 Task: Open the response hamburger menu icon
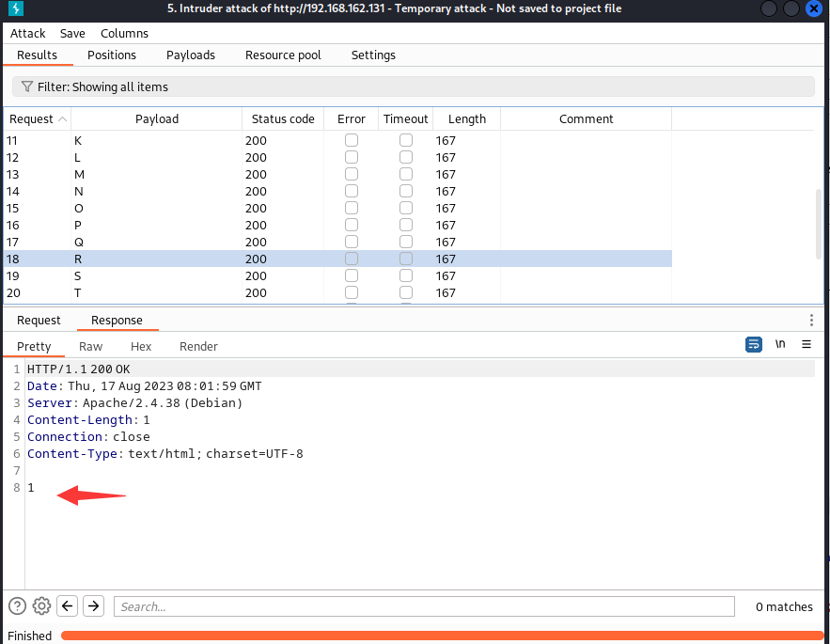click(x=807, y=345)
